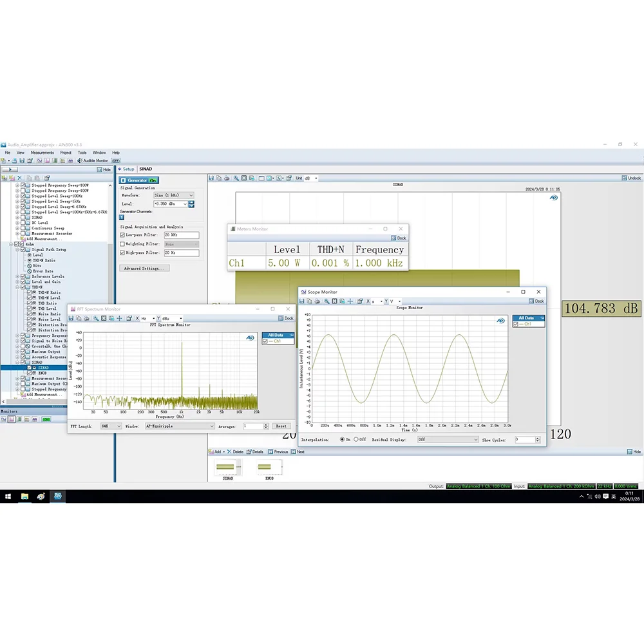
Task: Enable Weighting Filter checkbox
Action: tap(122, 244)
